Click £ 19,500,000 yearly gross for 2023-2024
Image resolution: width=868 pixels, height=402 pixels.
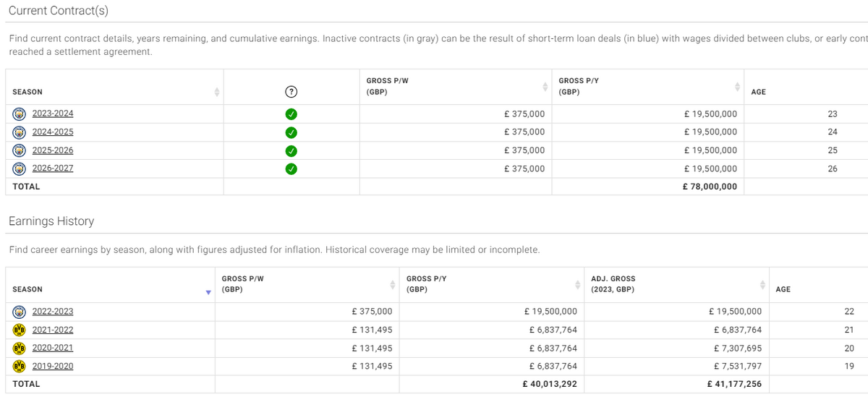coord(710,114)
